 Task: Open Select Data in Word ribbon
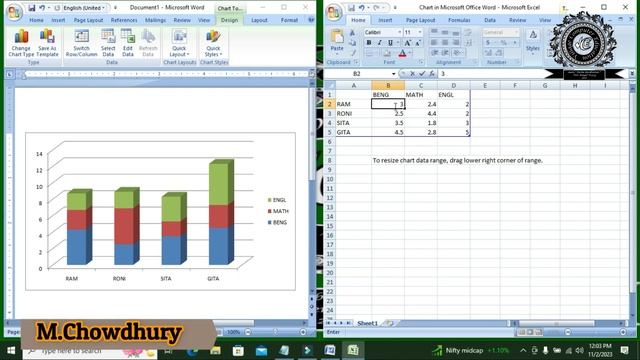(108, 43)
